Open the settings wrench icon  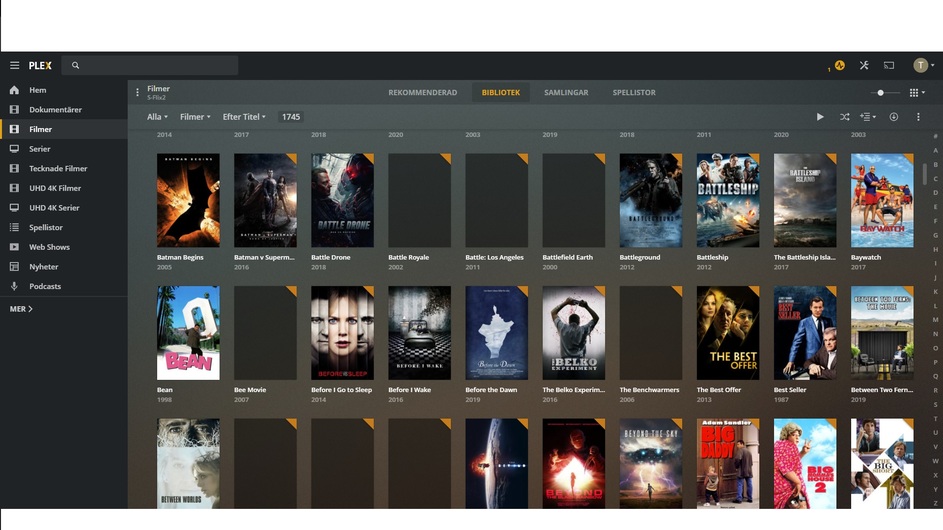pos(864,65)
